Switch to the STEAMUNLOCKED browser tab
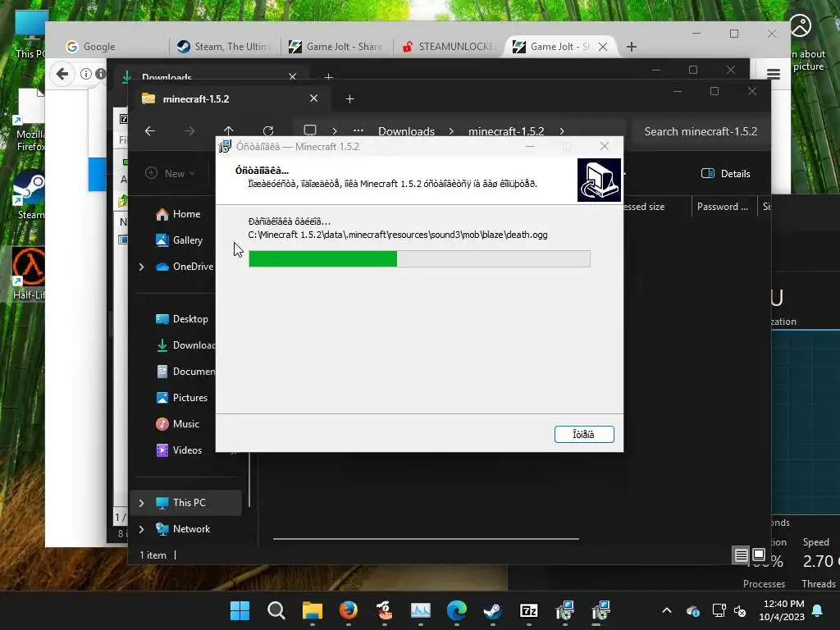The width and height of the screenshot is (840, 630). click(448, 47)
